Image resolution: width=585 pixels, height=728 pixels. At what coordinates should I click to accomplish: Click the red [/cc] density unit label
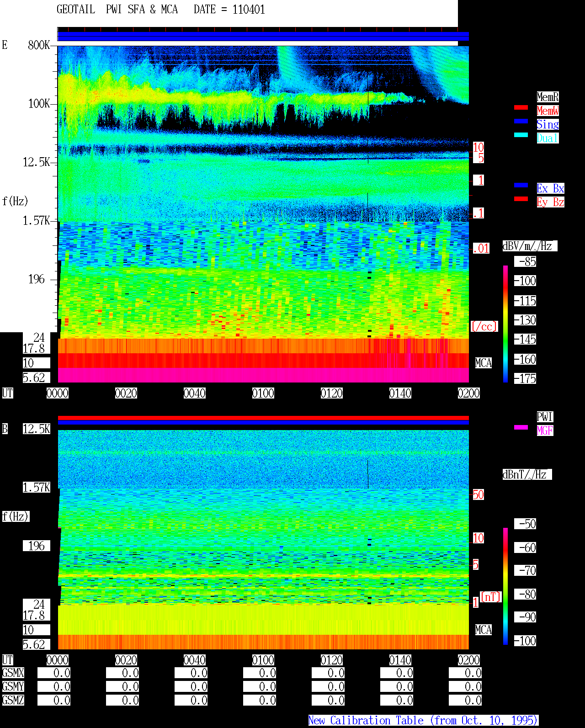(484, 326)
